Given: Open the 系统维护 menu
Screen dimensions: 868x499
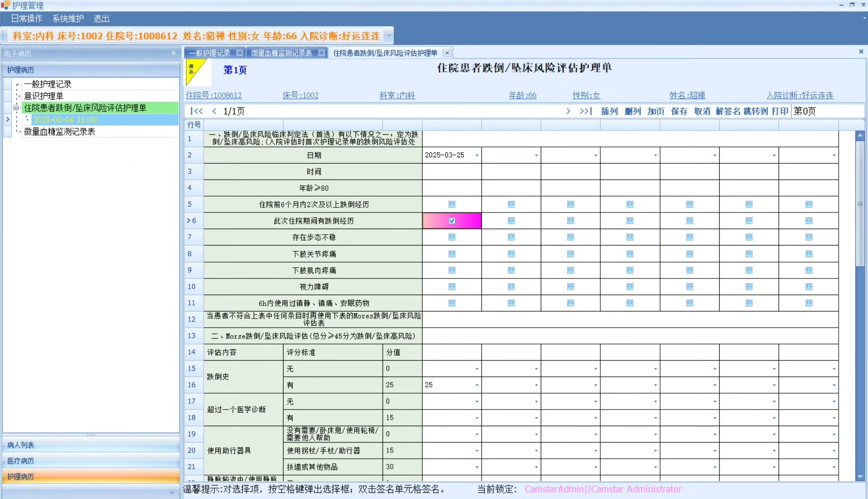Looking at the screenshot, I should (68, 19).
